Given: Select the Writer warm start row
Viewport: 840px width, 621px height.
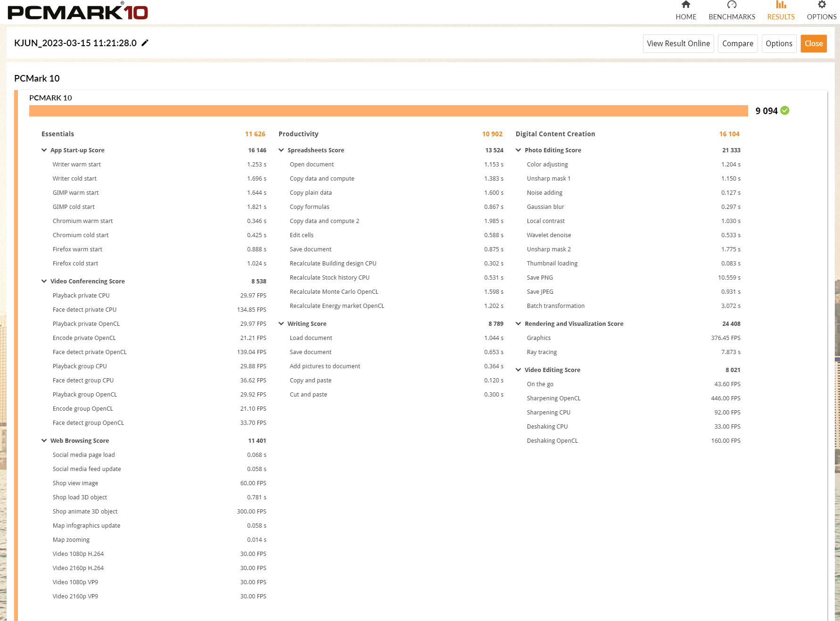Looking at the screenshot, I should (159, 164).
